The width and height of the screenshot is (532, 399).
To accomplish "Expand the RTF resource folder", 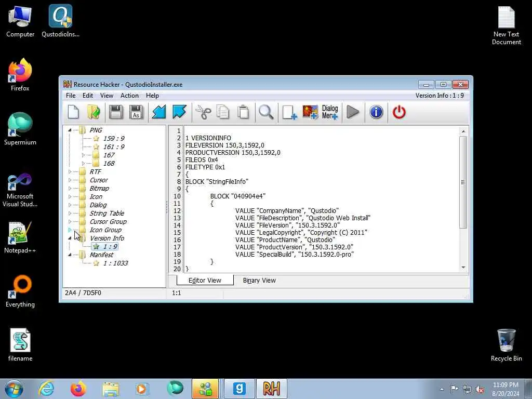I will point(70,171).
